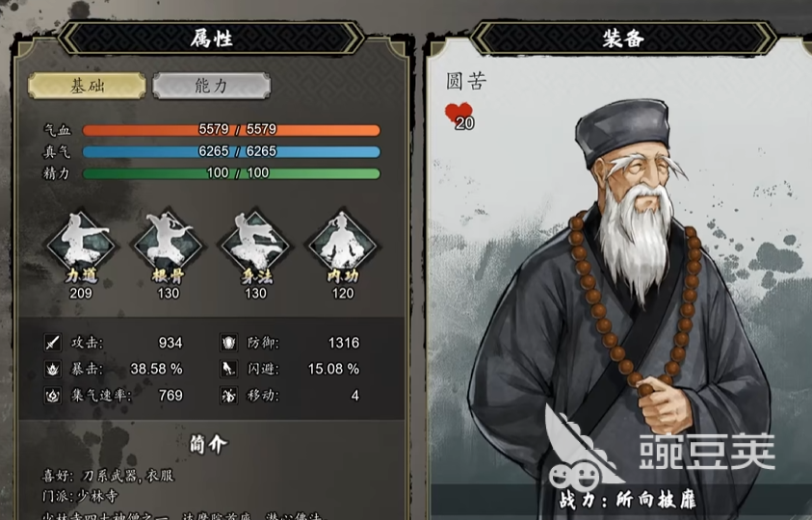Click the dodge icon beside 闪避

coord(228,369)
